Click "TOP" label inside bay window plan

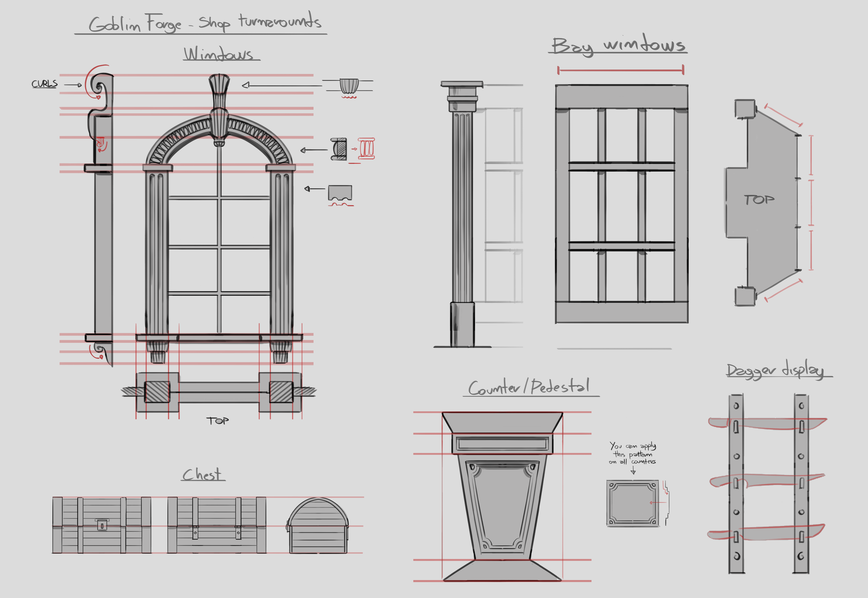[x=759, y=200]
